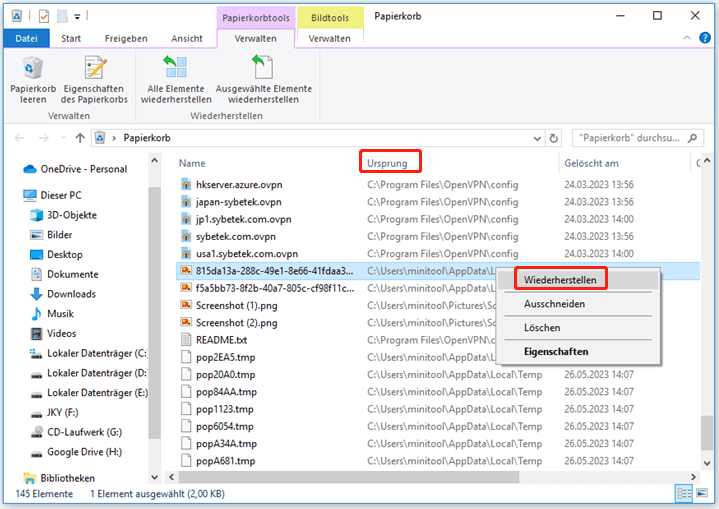Select the file pop2EA5.tmp
The height and width of the screenshot is (509, 719).
click(x=226, y=357)
